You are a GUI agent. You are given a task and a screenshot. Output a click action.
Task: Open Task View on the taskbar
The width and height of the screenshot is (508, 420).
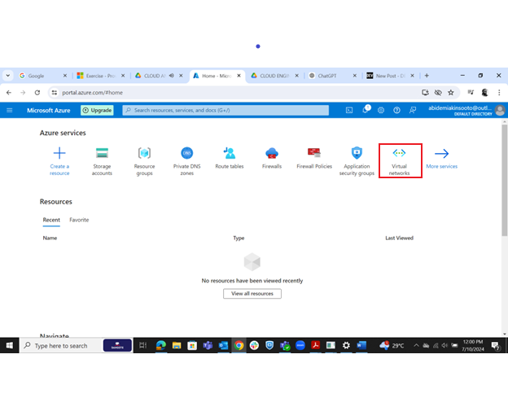pos(143,345)
